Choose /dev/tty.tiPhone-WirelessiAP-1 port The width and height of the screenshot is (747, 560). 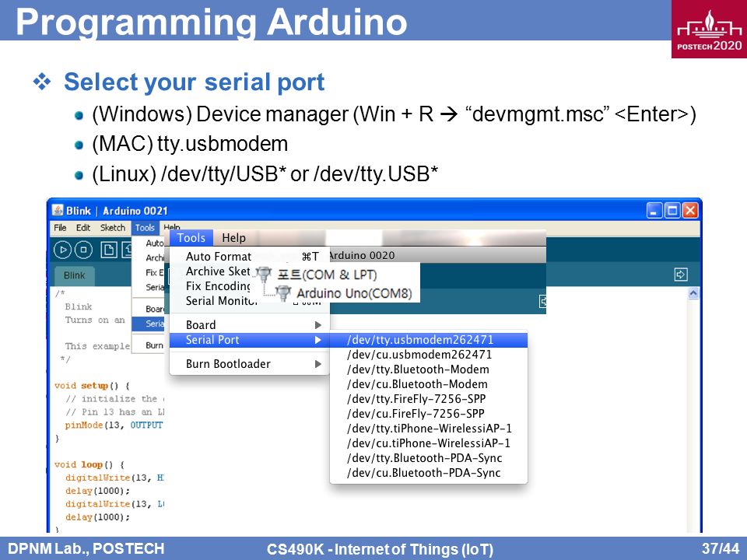[429, 429]
